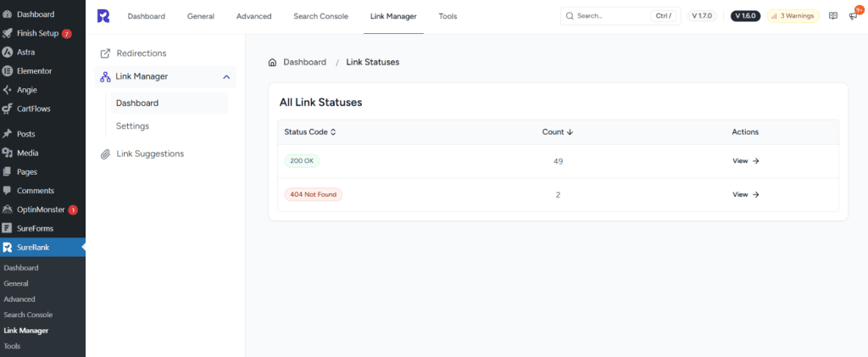Open the Dashboard top tab
Viewport: 868px width, 357px height.
click(146, 17)
